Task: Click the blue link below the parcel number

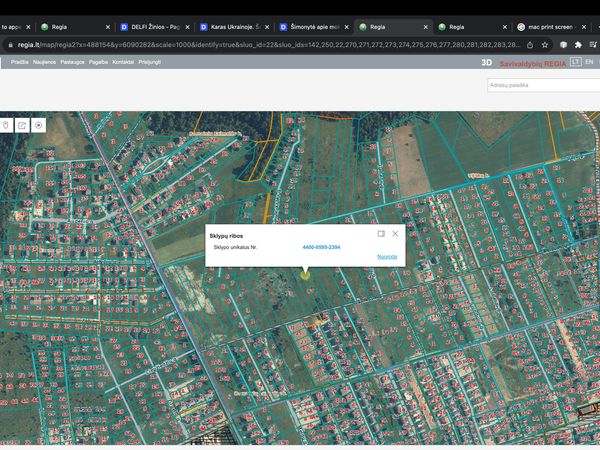Action: [387, 257]
